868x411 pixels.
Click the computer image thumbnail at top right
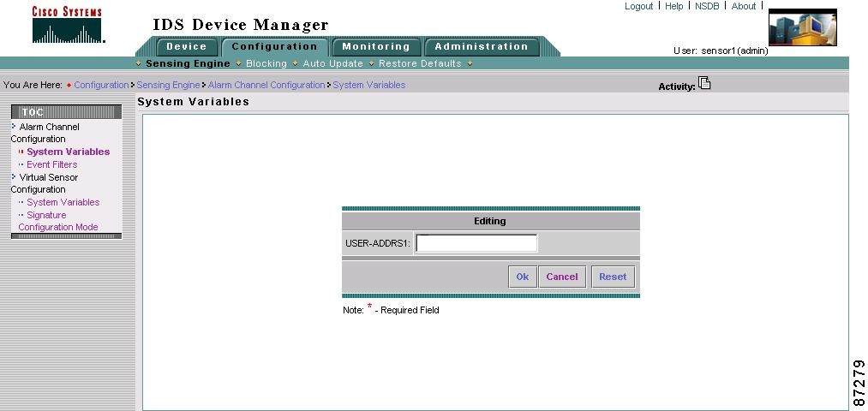[x=803, y=27]
